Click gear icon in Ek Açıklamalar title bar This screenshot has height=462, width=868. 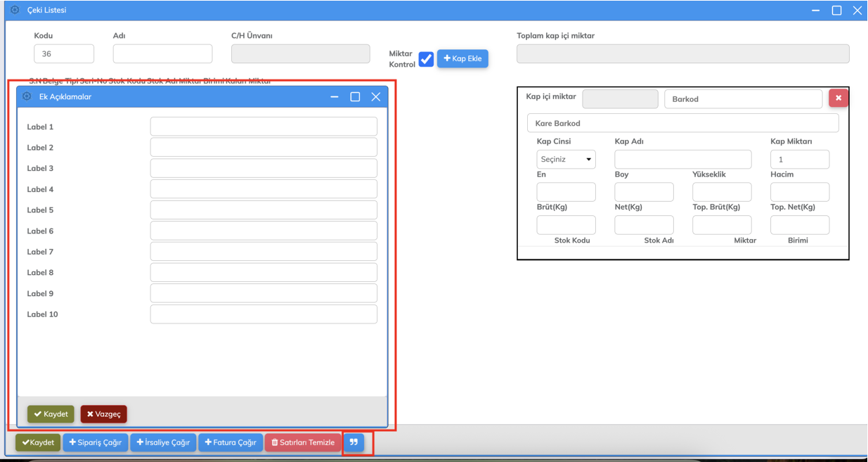click(x=27, y=97)
